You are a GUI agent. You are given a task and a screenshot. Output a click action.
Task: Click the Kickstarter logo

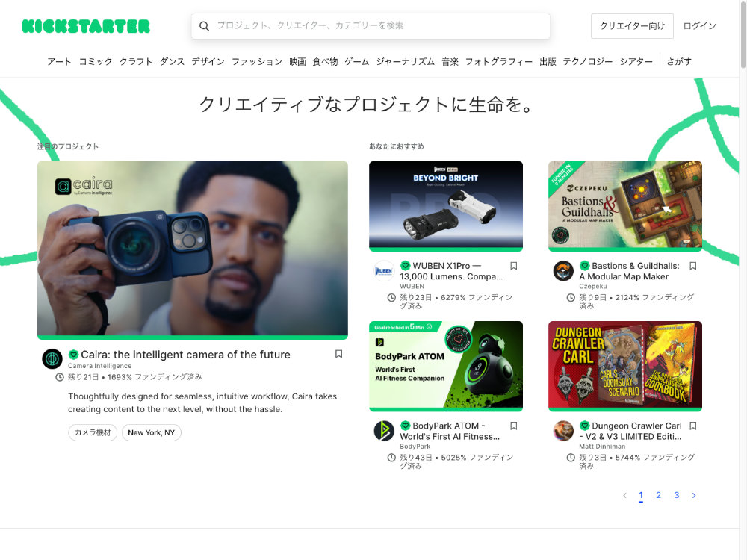[86, 26]
